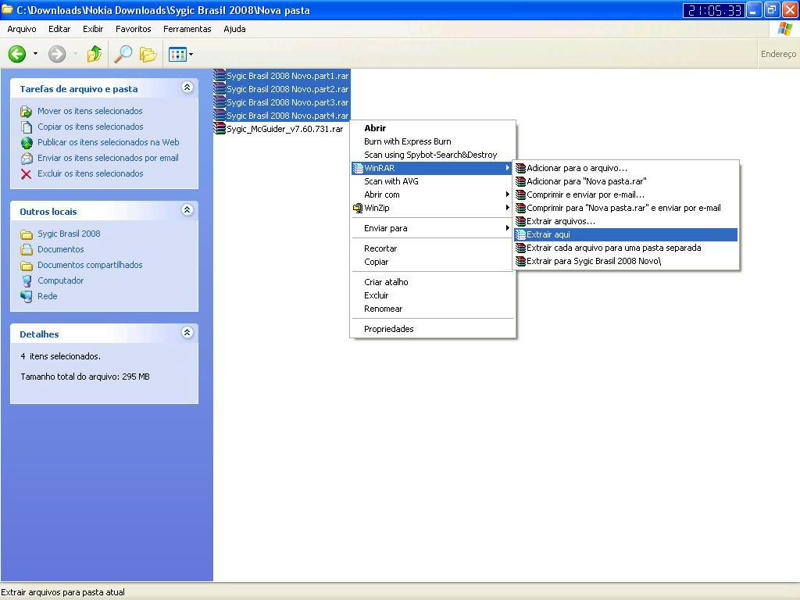Select Extrair cada arquivo para uma pasta separada
Image resolution: width=800 pixels, height=600 pixels.
click(x=626, y=247)
